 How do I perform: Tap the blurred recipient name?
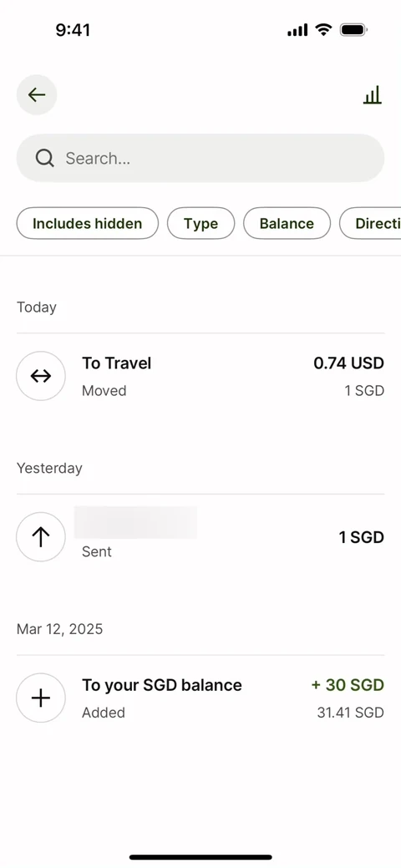click(x=135, y=522)
